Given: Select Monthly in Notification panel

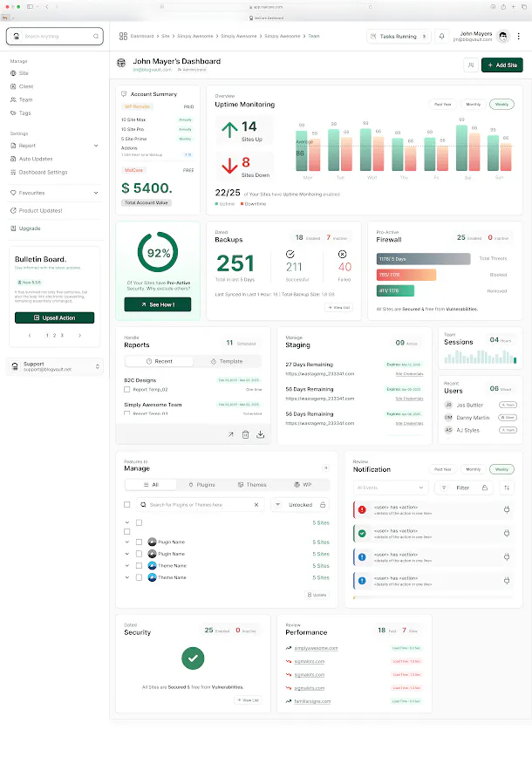Looking at the screenshot, I should [x=473, y=469].
